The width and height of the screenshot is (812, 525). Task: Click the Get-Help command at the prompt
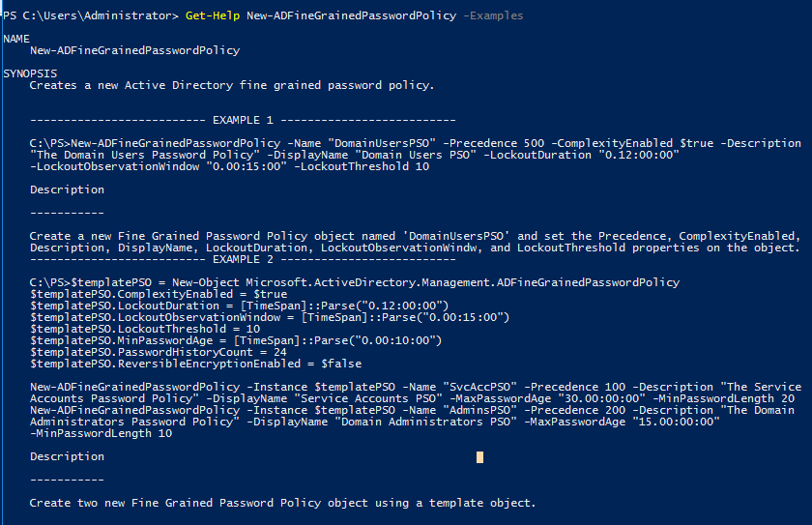click(213, 15)
